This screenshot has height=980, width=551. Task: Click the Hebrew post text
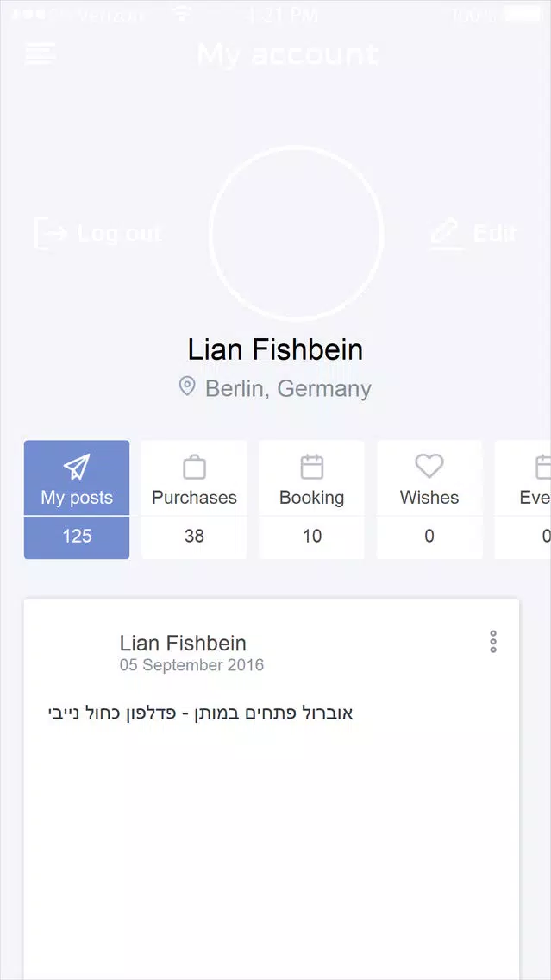tap(201, 713)
